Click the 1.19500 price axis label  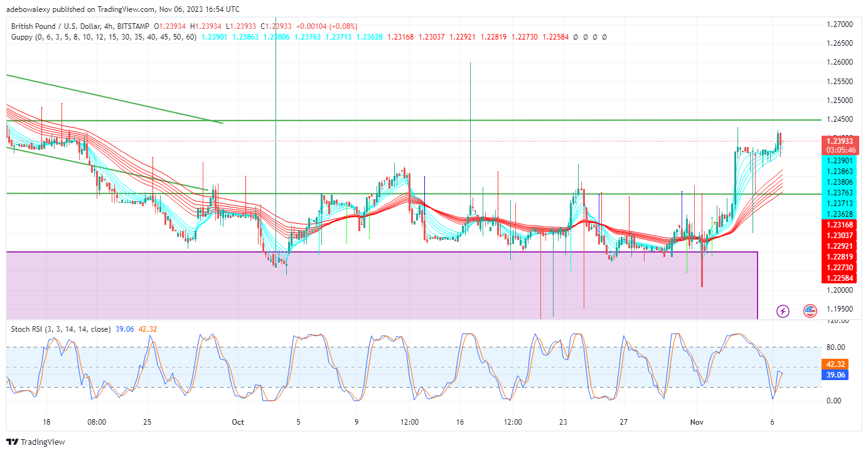[x=840, y=309]
